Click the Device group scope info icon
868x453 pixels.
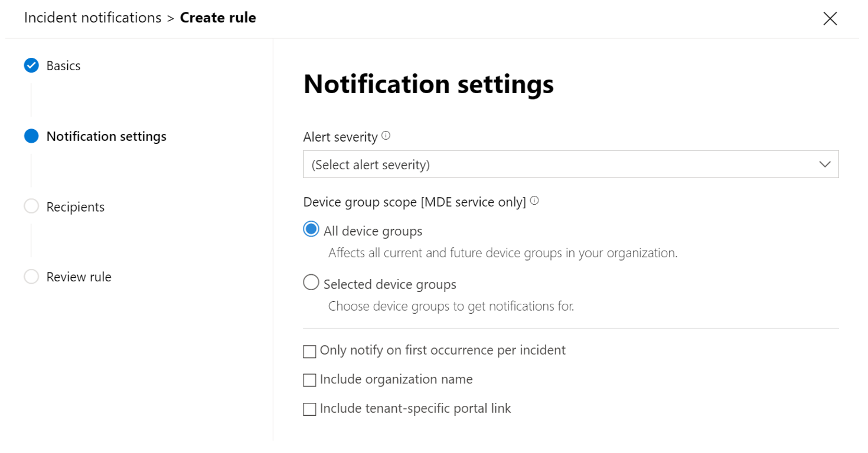pos(535,199)
